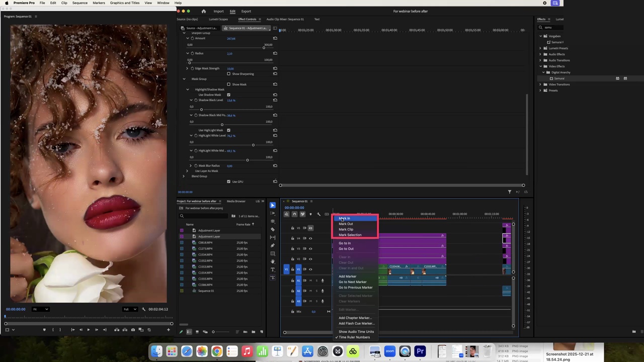This screenshot has height=362, width=644.
Task: Click the Amount slider handle
Action: click(x=264, y=48)
